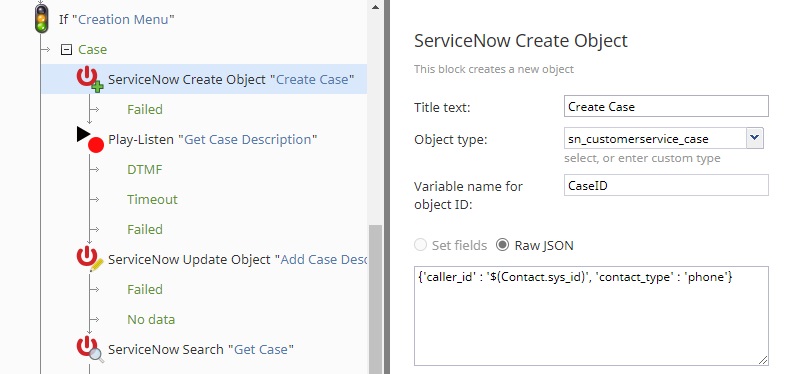
Task: Select the DTMF conditional exit
Action: click(145, 169)
